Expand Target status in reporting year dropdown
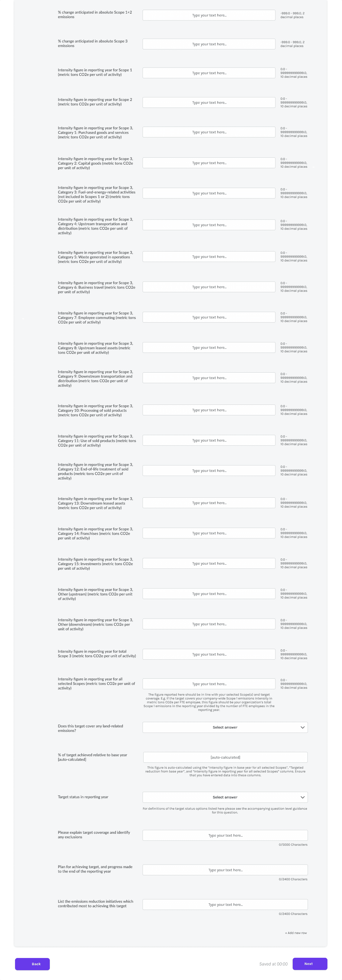The width and height of the screenshot is (342, 980). pyautogui.click(x=225, y=797)
